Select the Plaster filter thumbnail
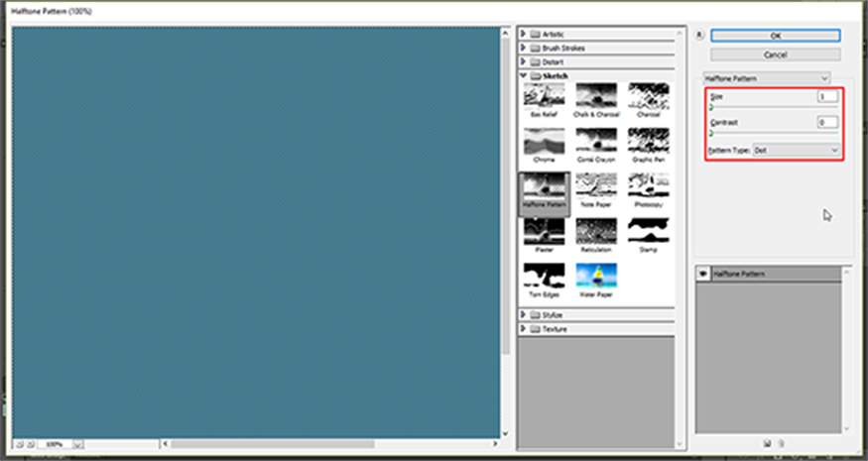868x461 pixels. (545, 231)
